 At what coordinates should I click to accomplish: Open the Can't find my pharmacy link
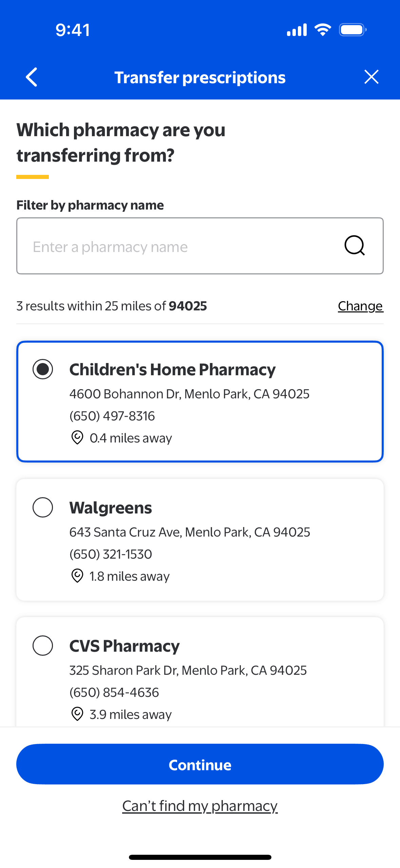click(200, 806)
